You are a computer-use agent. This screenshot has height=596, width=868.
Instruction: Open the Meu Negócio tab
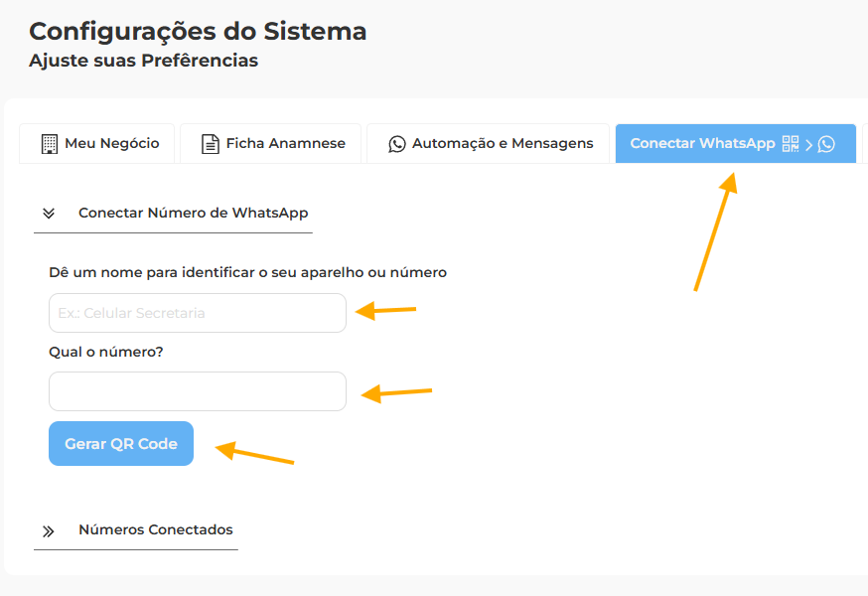click(111, 143)
